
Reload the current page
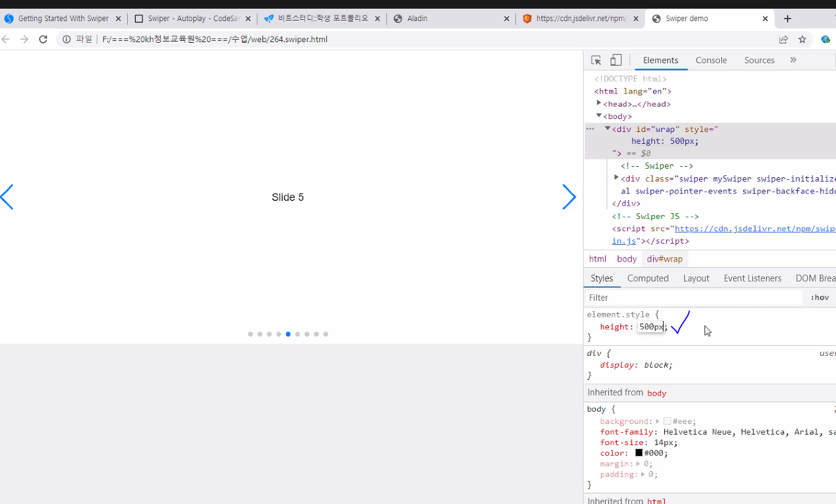click(43, 39)
